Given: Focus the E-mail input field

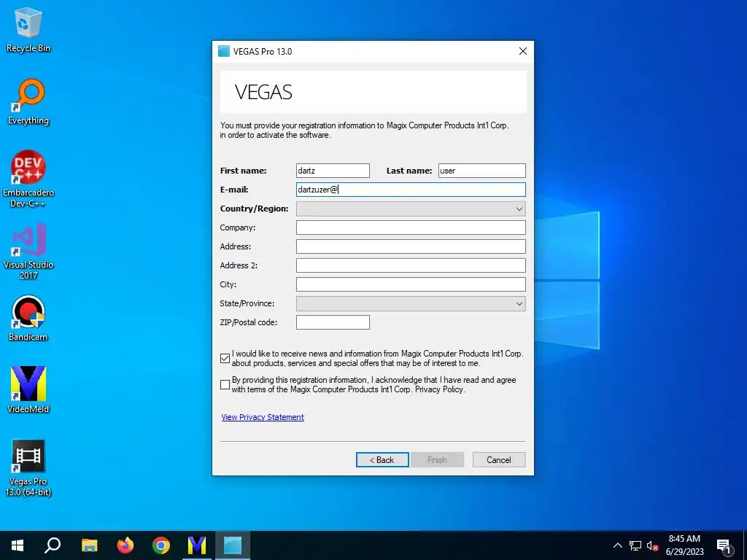Looking at the screenshot, I should pos(411,190).
